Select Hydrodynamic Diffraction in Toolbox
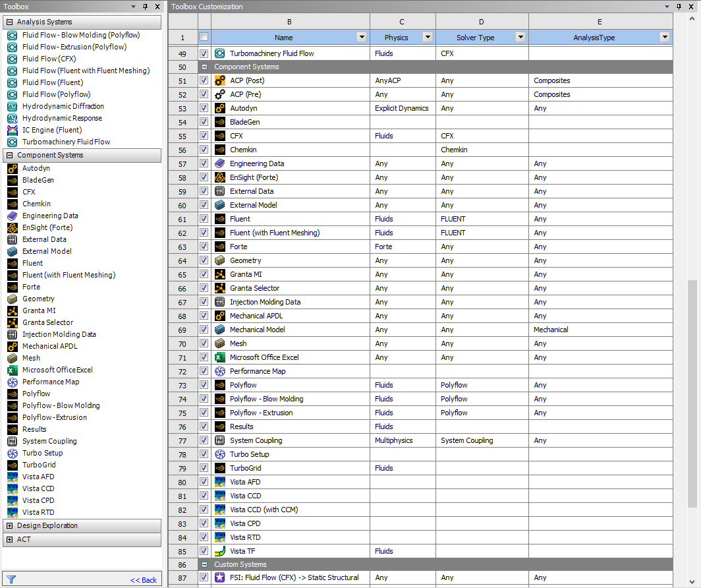Screen dimensions: 701x588 (63, 106)
